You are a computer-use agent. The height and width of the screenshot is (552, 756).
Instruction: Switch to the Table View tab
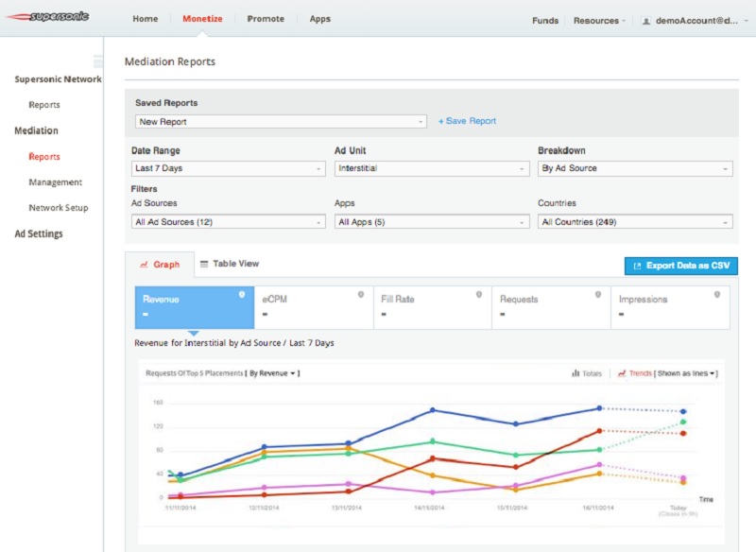pyautogui.click(x=230, y=264)
